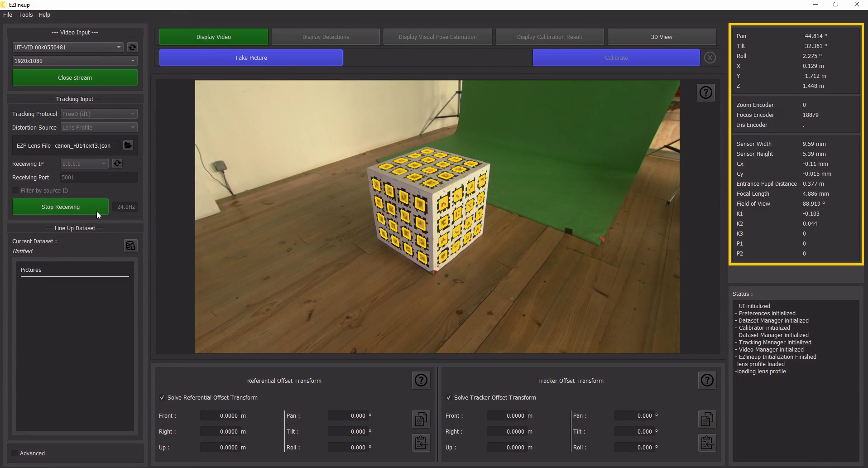Browse for the EZP lens file
Image resolution: width=868 pixels, height=468 pixels.
click(128, 145)
